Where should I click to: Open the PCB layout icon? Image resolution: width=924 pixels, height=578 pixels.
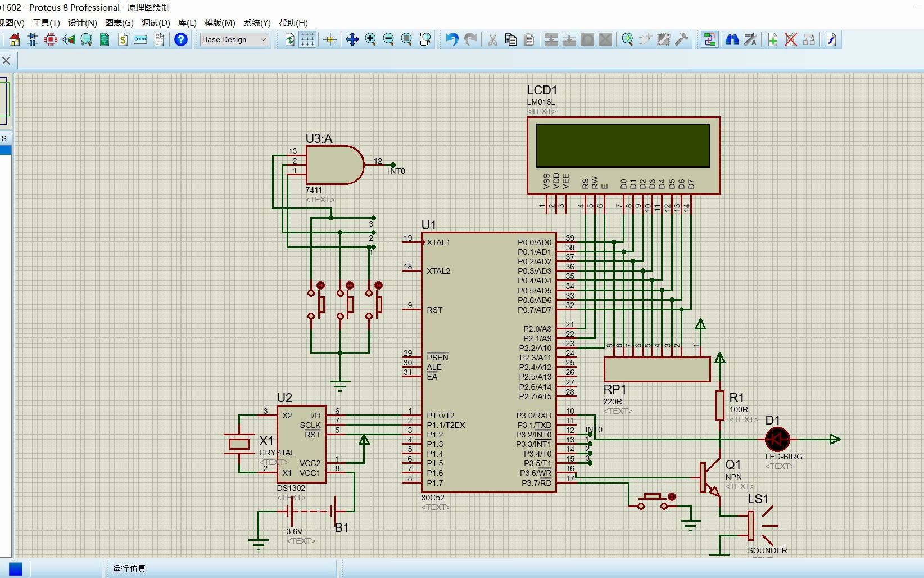coord(51,39)
